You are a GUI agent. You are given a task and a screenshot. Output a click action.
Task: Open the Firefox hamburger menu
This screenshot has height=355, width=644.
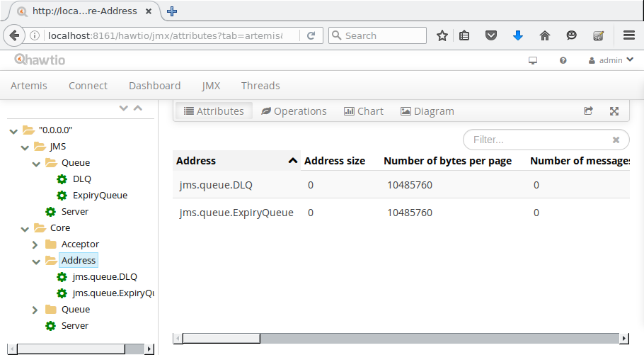[x=629, y=35]
